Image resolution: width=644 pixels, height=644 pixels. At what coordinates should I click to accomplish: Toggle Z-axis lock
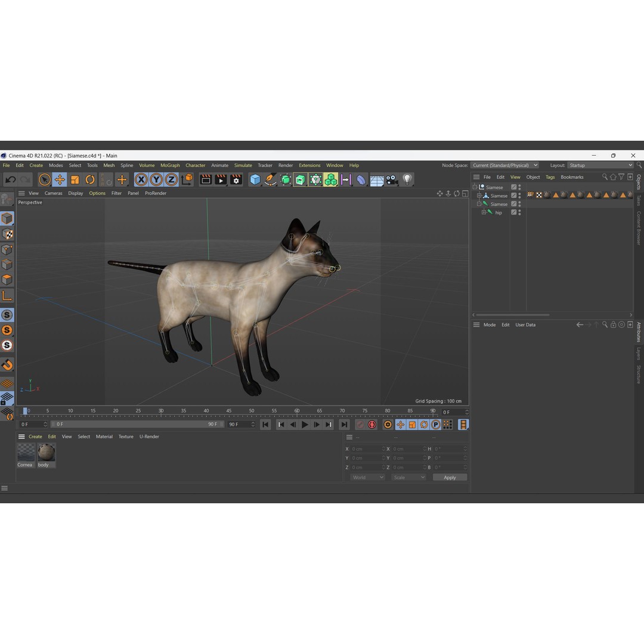click(171, 179)
